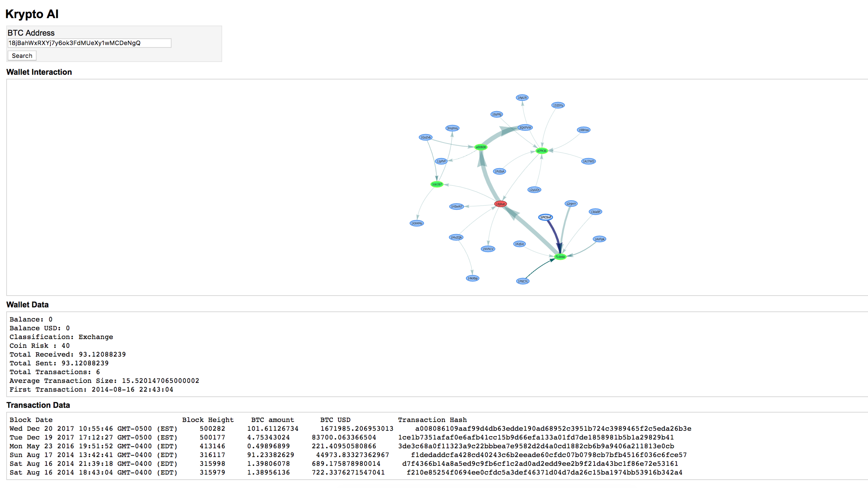The width and height of the screenshot is (868, 488).
Task: Click transaction hash starting with f210e85254
Action: tap(544, 472)
